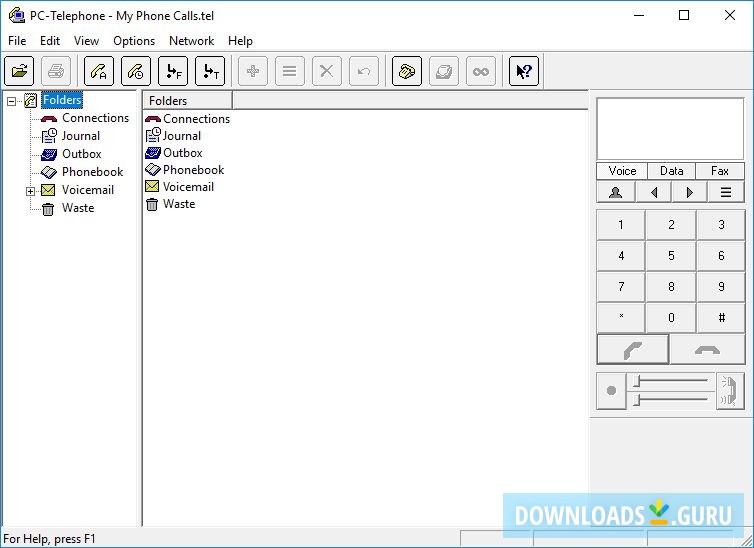Select Phonebook text in list pane
The width and height of the screenshot is (754, 548).
tap(194, 170)
